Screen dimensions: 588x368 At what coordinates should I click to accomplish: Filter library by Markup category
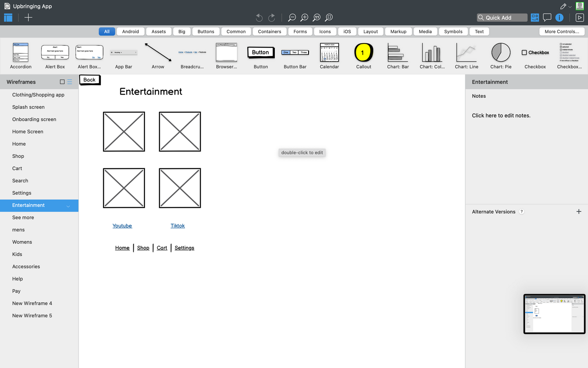click(x=398, y=31)
